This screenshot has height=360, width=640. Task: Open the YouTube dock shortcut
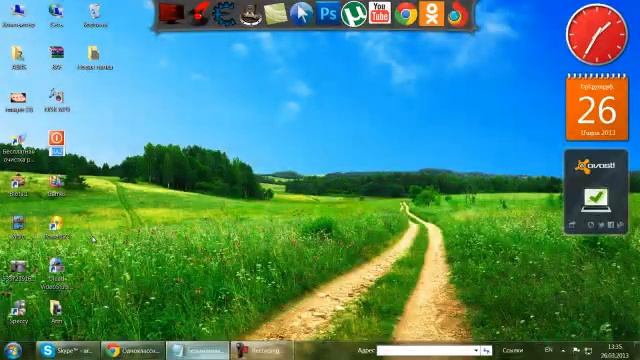[380, 13]
